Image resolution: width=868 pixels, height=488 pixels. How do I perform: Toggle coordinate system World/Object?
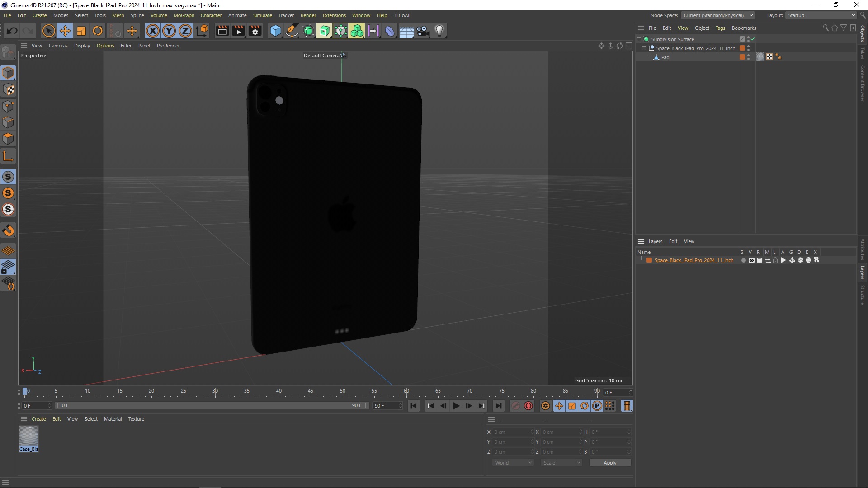tap(203, 31)
